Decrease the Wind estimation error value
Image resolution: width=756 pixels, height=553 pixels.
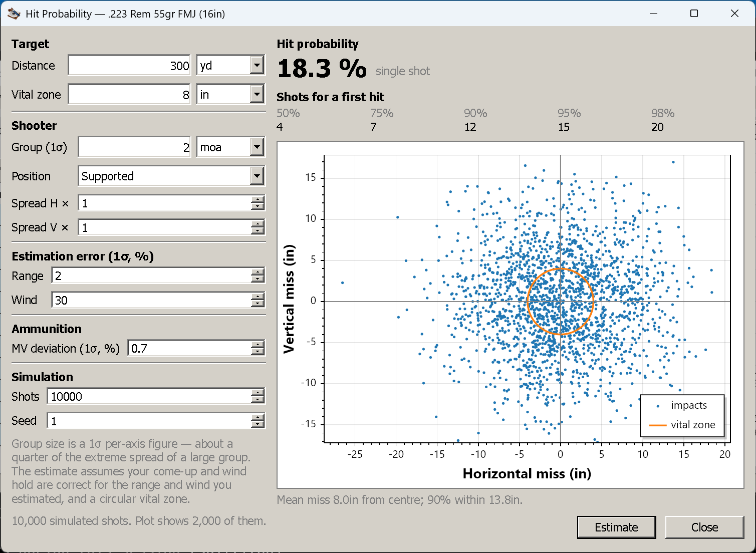click(258, 304)
